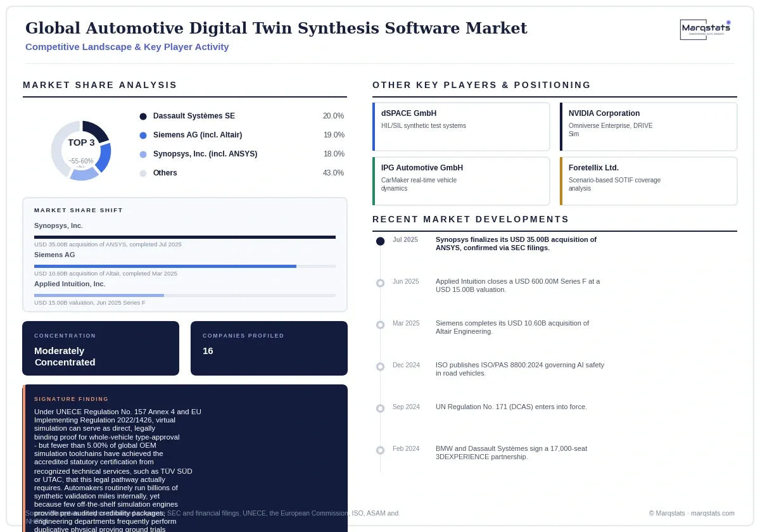Click the Marqstats logo
760x532 pixels.
706,30
